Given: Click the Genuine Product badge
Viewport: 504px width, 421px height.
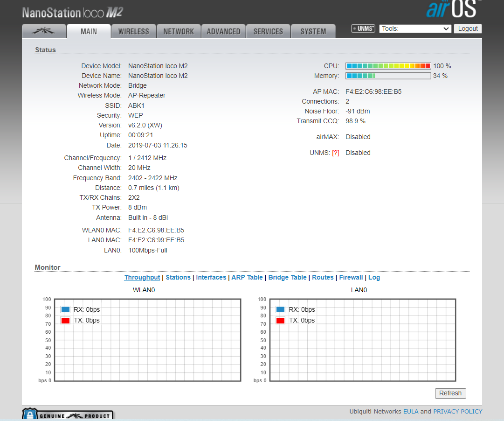Looking at the screenshot, I should [68, 414].
